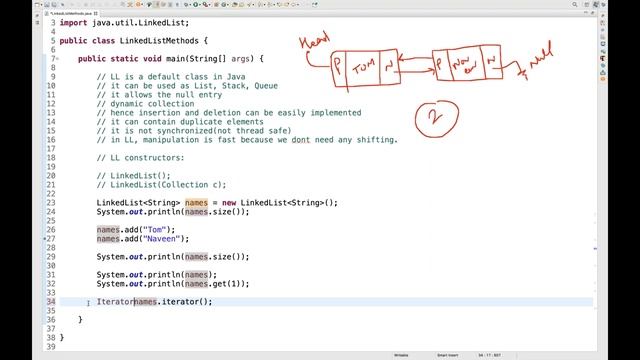
Task: Click the 'not synchronized' comment line
Action: [x=194, y=131]
